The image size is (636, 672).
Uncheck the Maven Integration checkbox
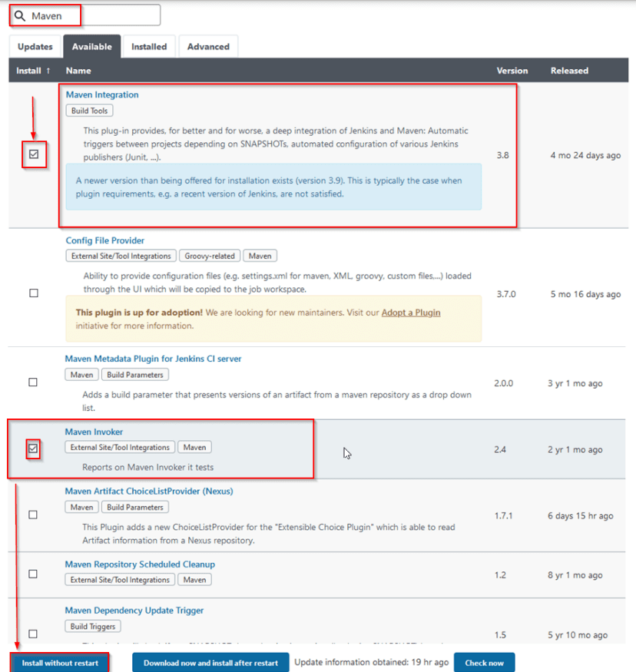point(34,155)
